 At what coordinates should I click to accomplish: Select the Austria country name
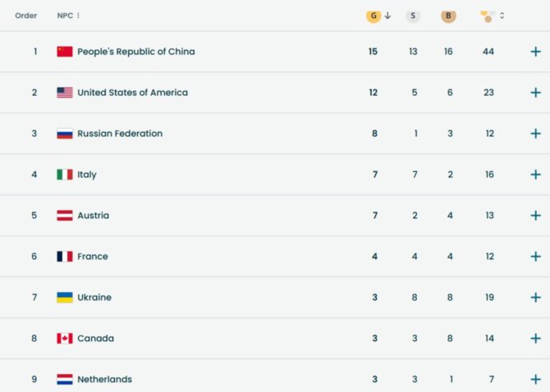click(x=93, y=216)
